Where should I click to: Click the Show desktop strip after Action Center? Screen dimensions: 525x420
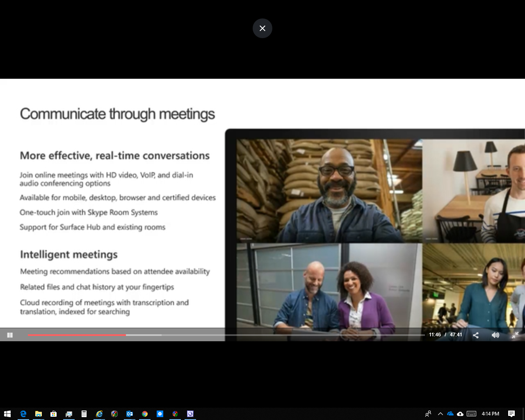tap(524, 414)
